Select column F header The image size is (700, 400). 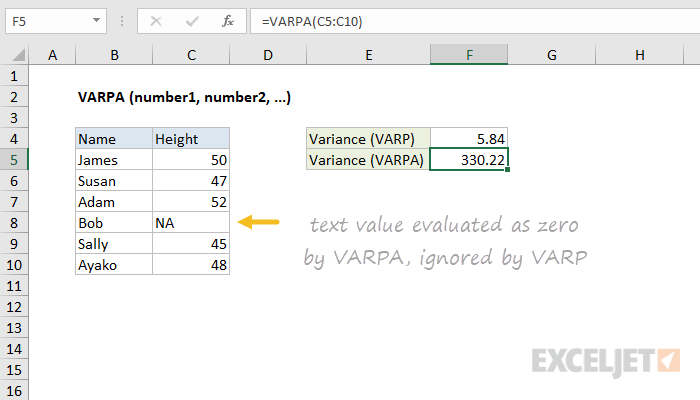(469, 55)
